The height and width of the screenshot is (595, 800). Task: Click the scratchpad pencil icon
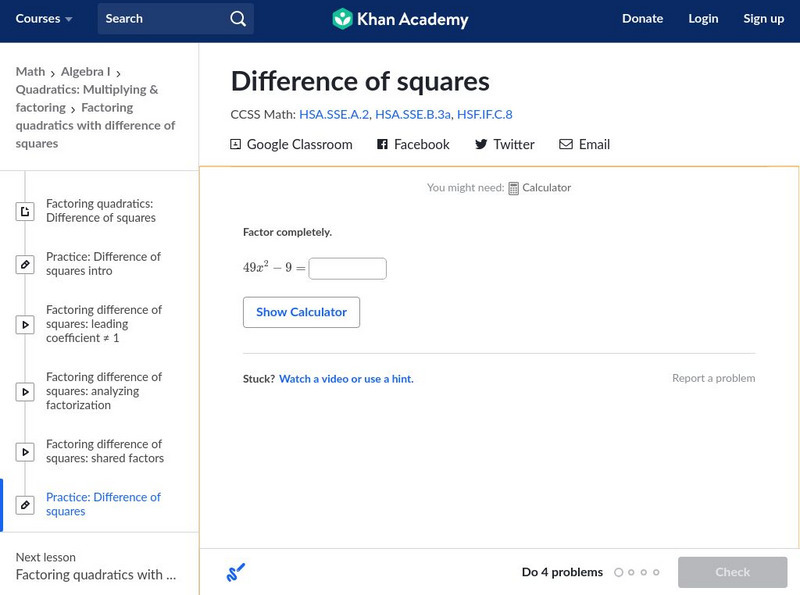click(x=236, y=573)
